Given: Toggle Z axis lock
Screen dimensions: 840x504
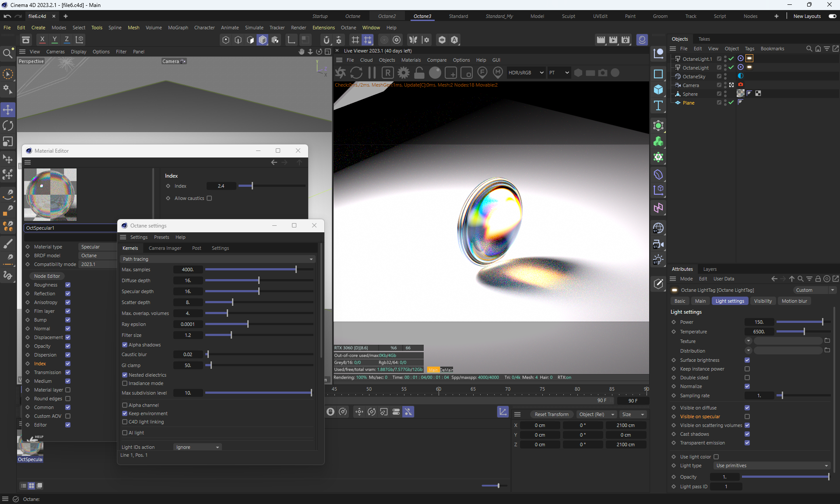Looking at the screenshot, I should [67, 39].
